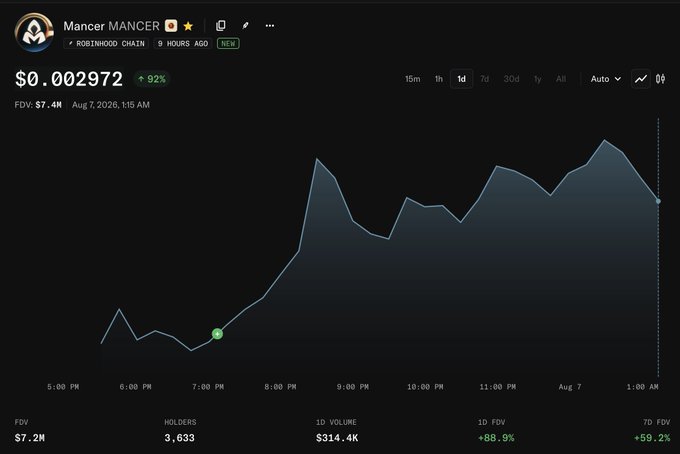The image size is (680, 454).
Task: Switch to line chart view
Action: [641, 79]
